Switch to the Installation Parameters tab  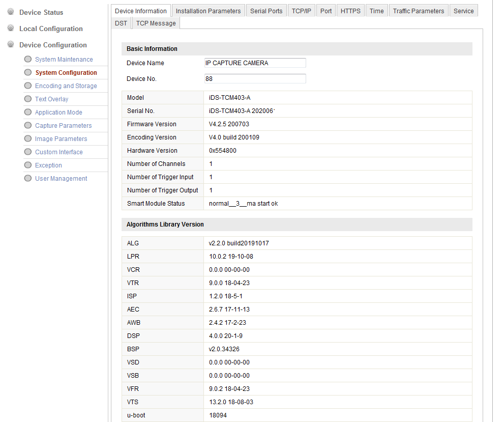click(x=208, y=11)
